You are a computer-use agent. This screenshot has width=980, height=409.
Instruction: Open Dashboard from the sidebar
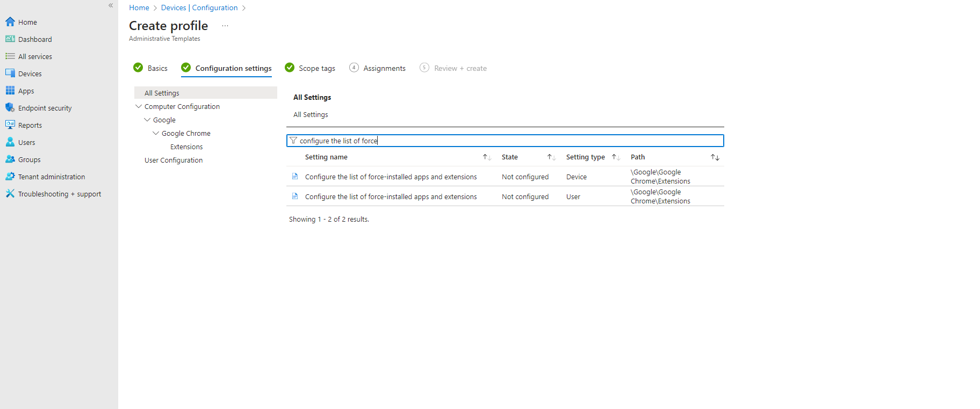coord(35,39)
